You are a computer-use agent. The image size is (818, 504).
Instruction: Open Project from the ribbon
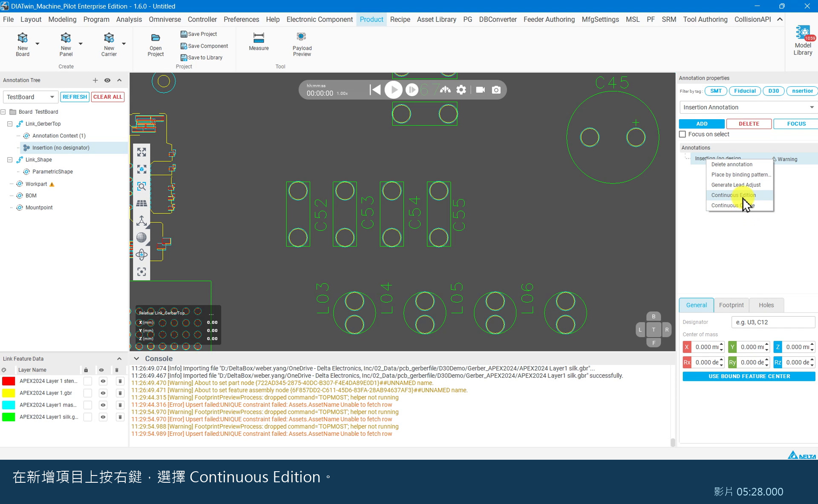(156, 45)
